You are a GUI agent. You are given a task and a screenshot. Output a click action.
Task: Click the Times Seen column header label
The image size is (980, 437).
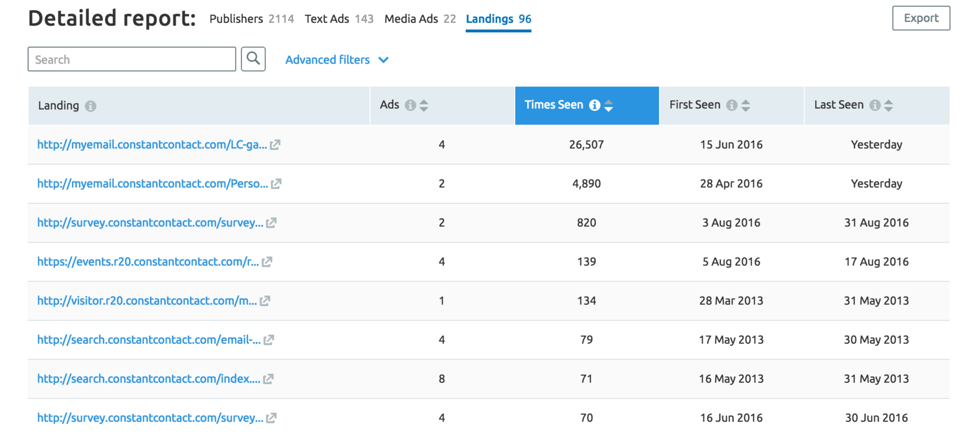554,104
